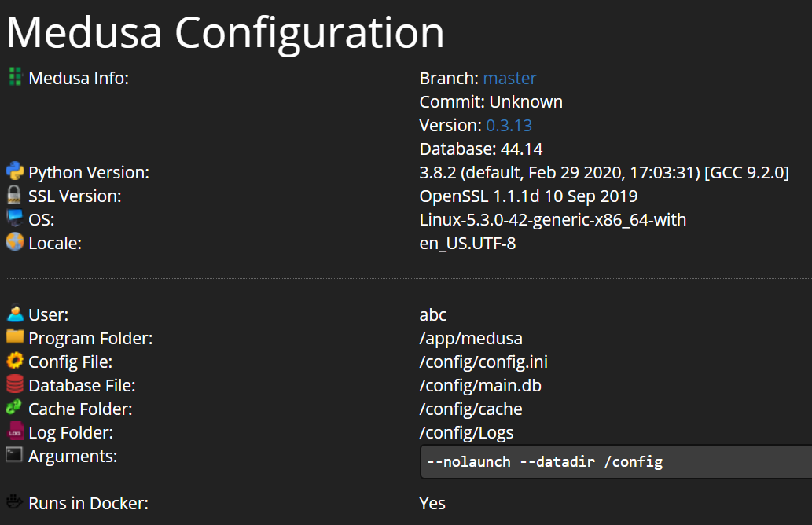Click the Cache Folder green icon
Image resolution: width=812 pixels, height=525 pixels.
[x=14, y=408]
